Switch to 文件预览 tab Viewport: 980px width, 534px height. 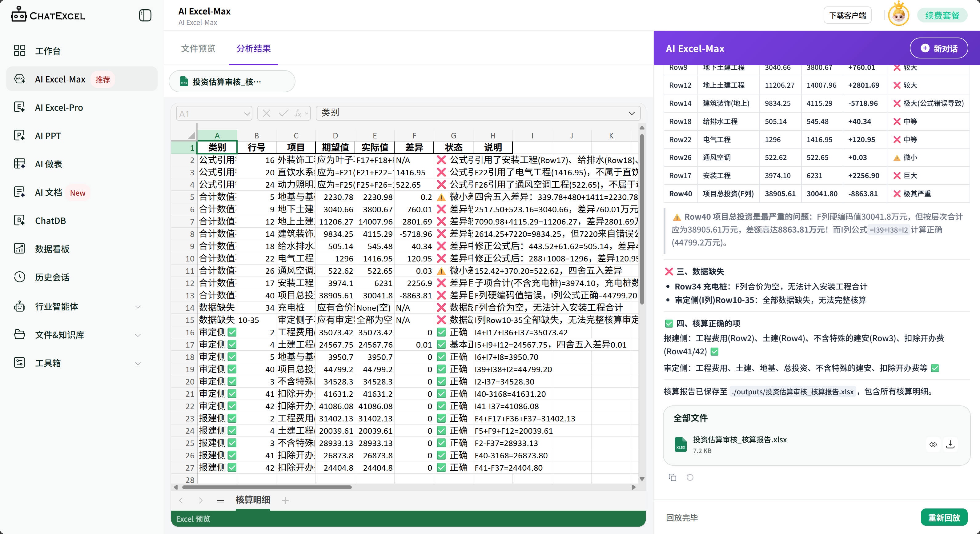click(198, 48)
